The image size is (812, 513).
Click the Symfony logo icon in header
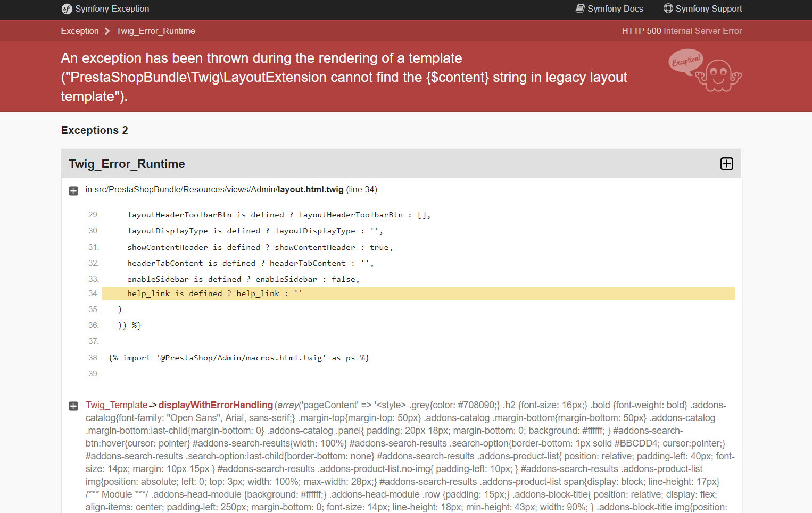point(67,9)
